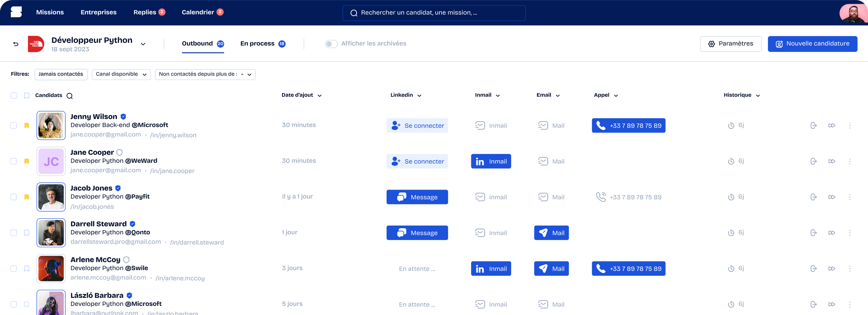The height and width of the screenshot is (315, 868).
Task: Open the Missions menu
Action: (50, 12)
